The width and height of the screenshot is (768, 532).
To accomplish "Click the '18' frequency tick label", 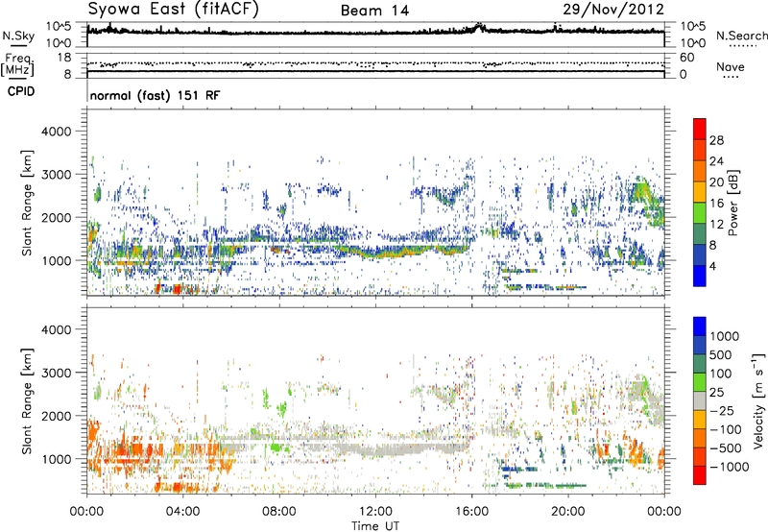I will [64, 58].
